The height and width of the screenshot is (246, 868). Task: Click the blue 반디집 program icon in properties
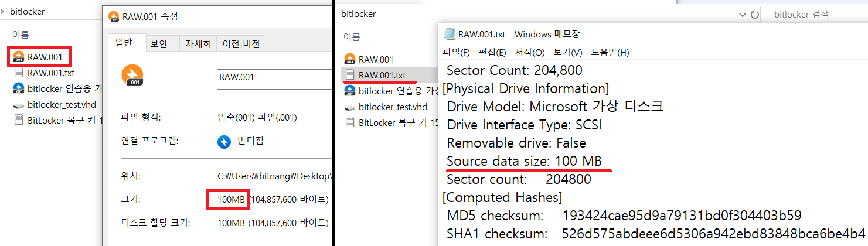click(x=223, y=141)
